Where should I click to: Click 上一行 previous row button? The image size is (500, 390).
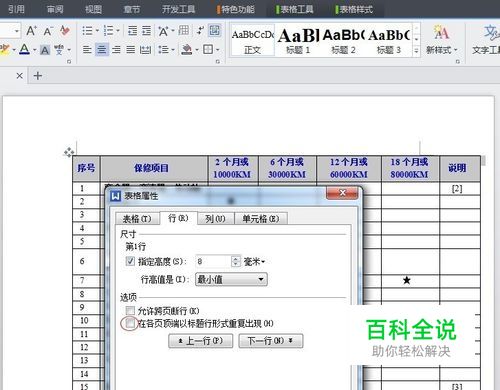tap(201, 341)
